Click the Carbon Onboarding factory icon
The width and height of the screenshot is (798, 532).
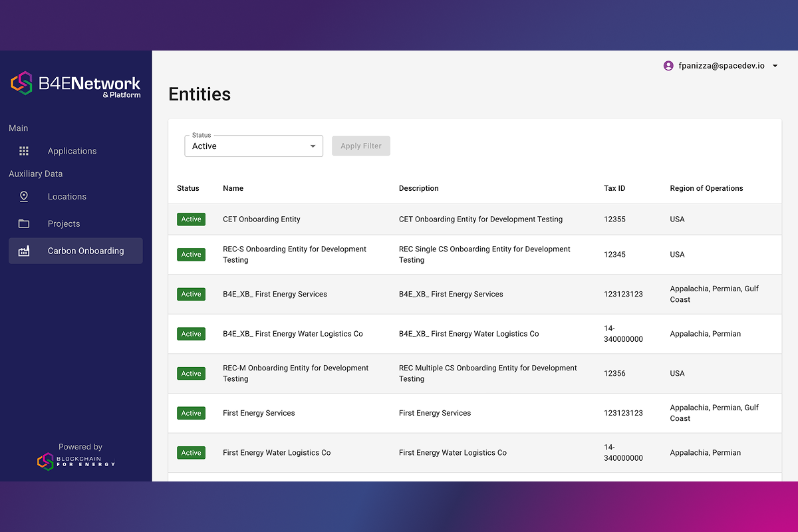coord(24,251)
